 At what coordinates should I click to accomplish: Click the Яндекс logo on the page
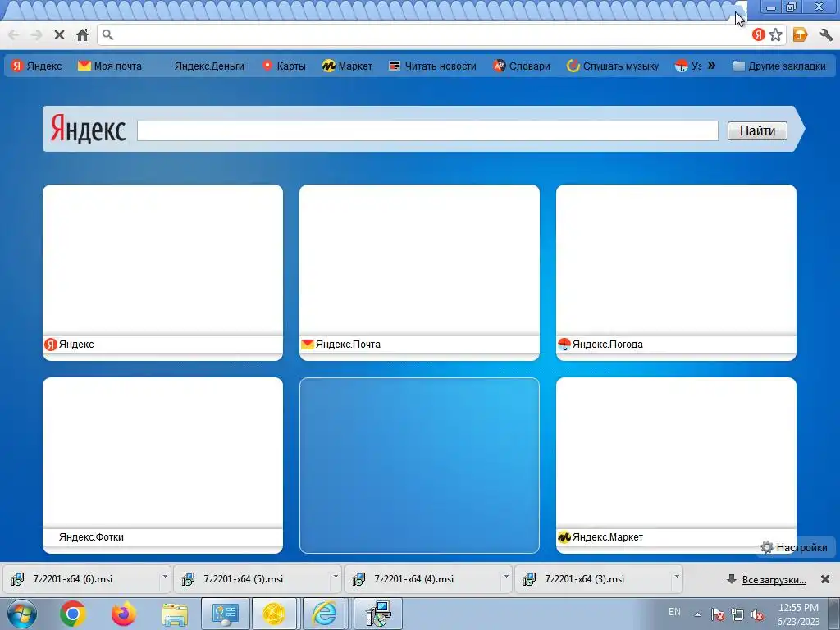(x=88, y=129)
